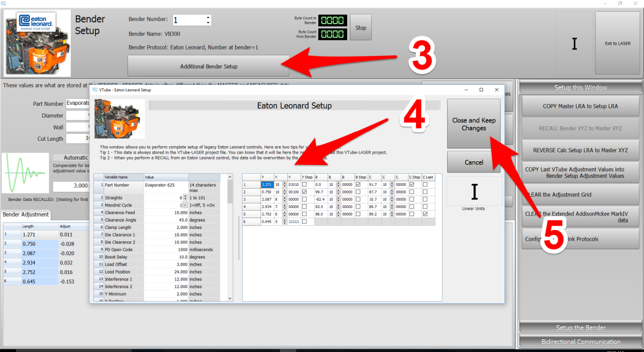
Task: Open the Mandrel Cycle dropdown
Action: pos(185,205)
